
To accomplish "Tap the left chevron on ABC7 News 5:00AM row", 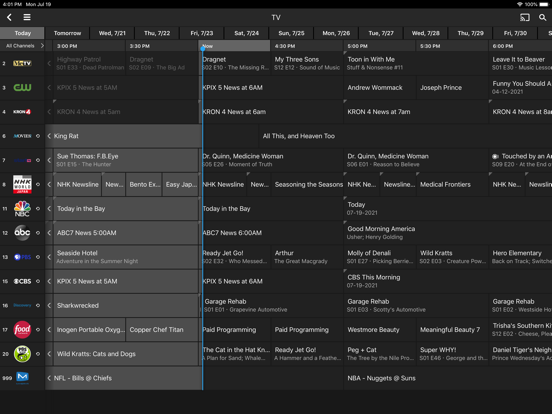I will tap(49, 233).
